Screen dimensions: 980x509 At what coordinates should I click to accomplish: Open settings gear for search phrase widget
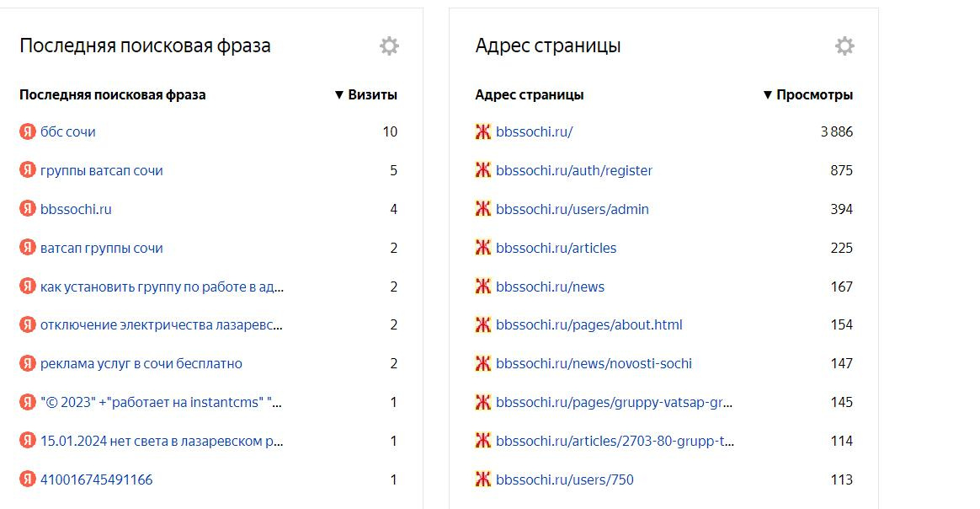tap(389, 46)
